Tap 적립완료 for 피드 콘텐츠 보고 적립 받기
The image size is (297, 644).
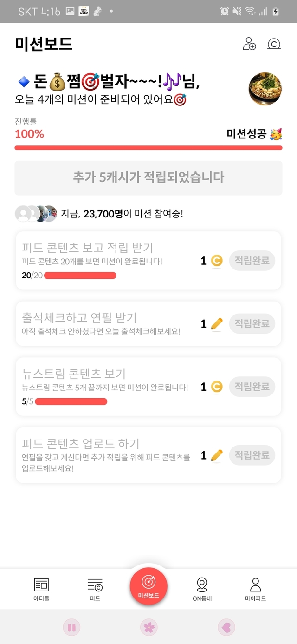252,261
